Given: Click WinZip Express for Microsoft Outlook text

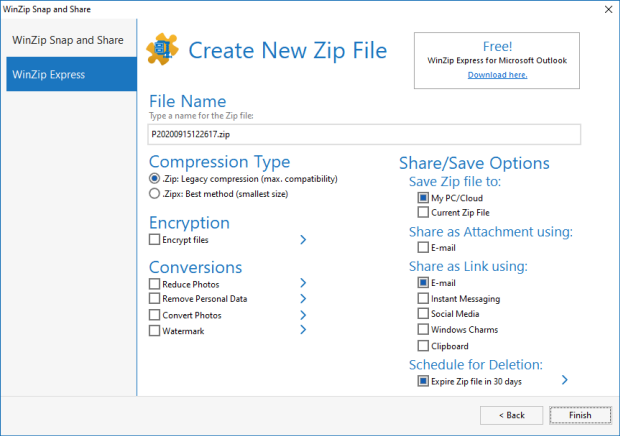Looking at the screenshot, I should coord(497,60).
